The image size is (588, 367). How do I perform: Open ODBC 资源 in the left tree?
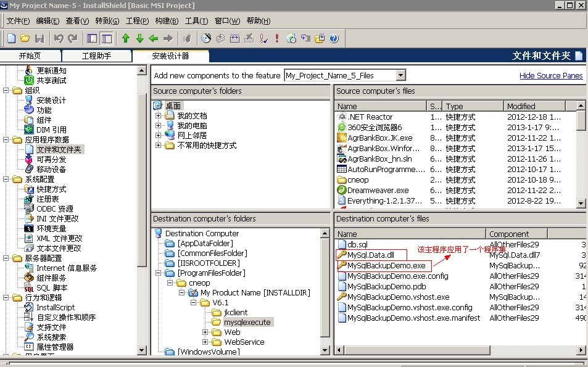point(55,208)
